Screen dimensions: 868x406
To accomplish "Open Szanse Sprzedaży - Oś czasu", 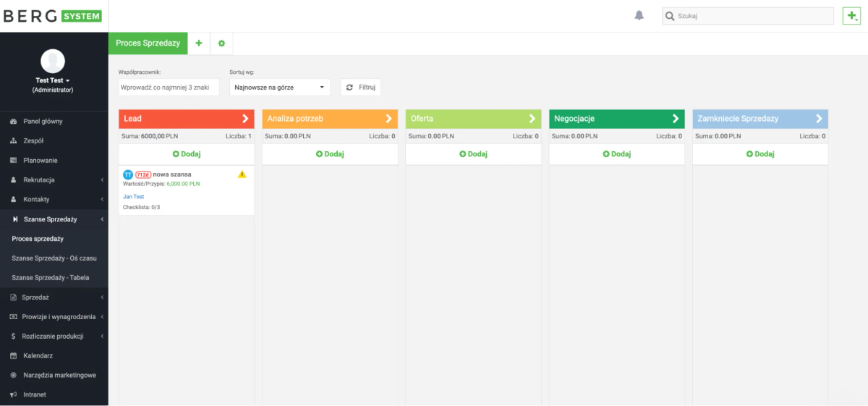I will pyautogui.click(x=54, y=258).
